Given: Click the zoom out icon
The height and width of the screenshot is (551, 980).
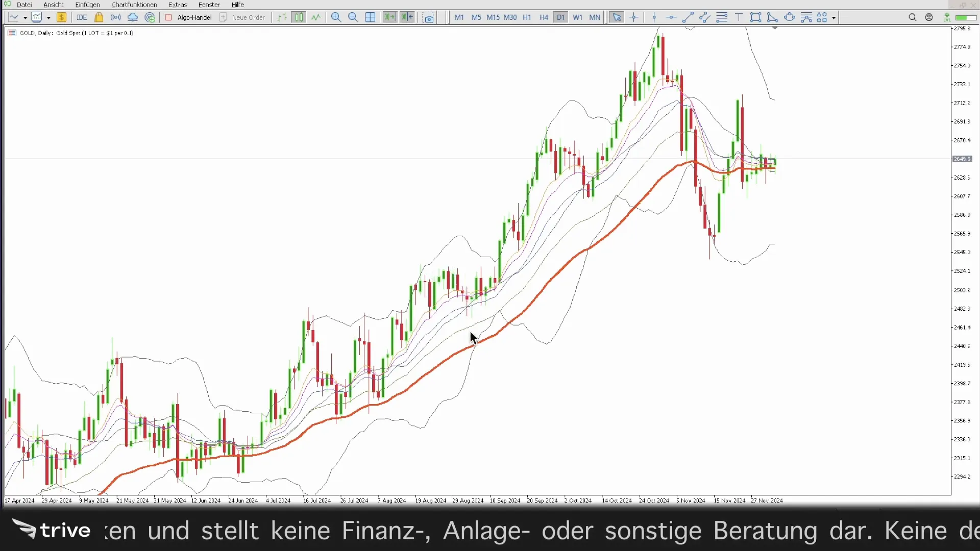Looking at the screenshot, I should point(353,17).
